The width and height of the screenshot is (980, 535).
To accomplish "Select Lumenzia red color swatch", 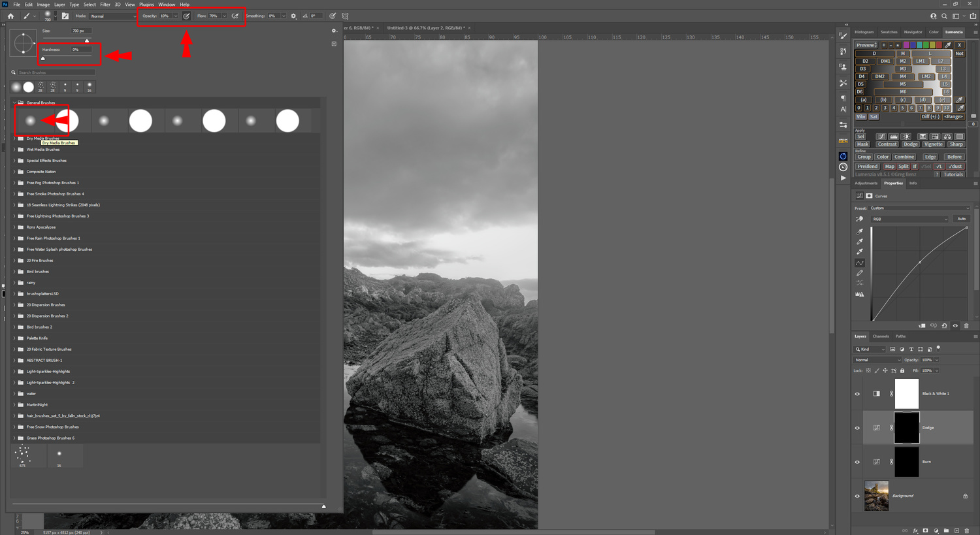I will coord(939,45).
